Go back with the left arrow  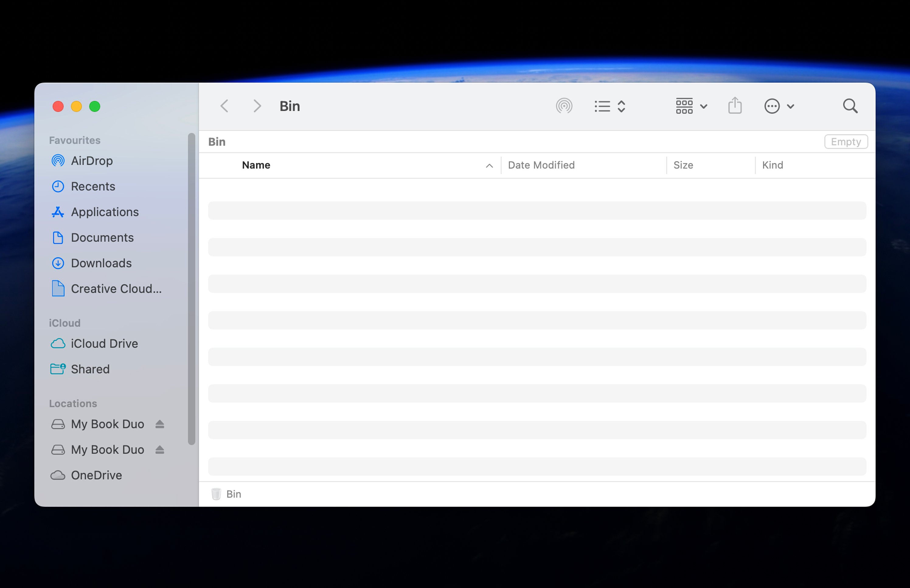click(x=224, y=106)
